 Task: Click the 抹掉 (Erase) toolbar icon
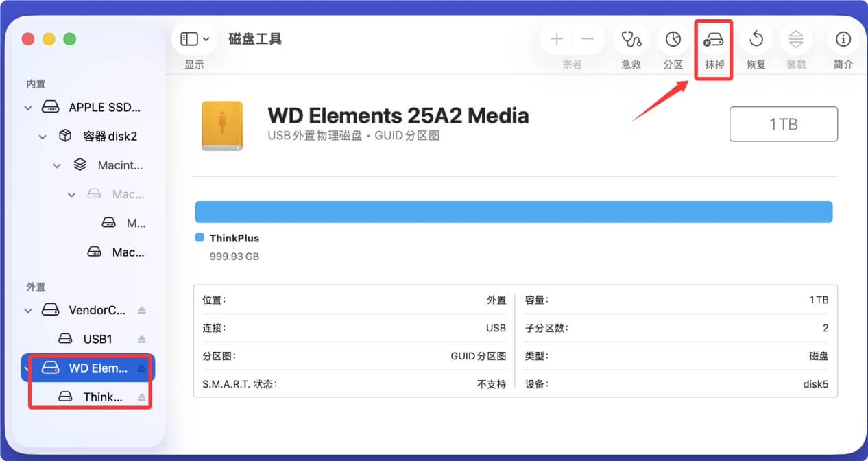point(713,39)
